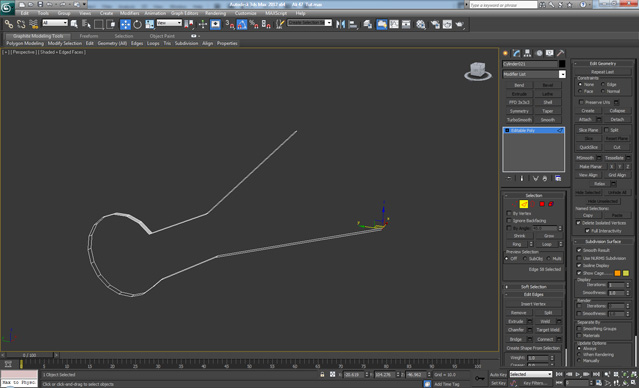This screenshot has width=639, height=388.
Task: Select Polygon sub-object level icon
Action: 542,204
